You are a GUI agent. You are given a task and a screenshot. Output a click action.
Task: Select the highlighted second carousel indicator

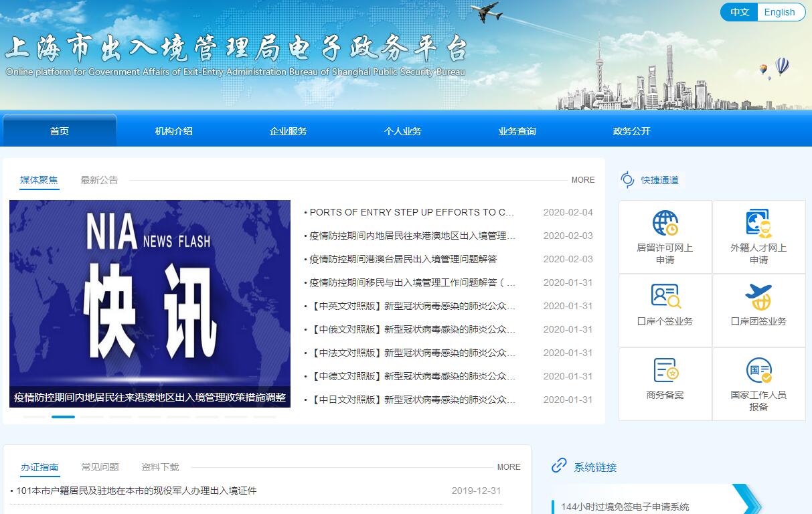pos(63,417)
